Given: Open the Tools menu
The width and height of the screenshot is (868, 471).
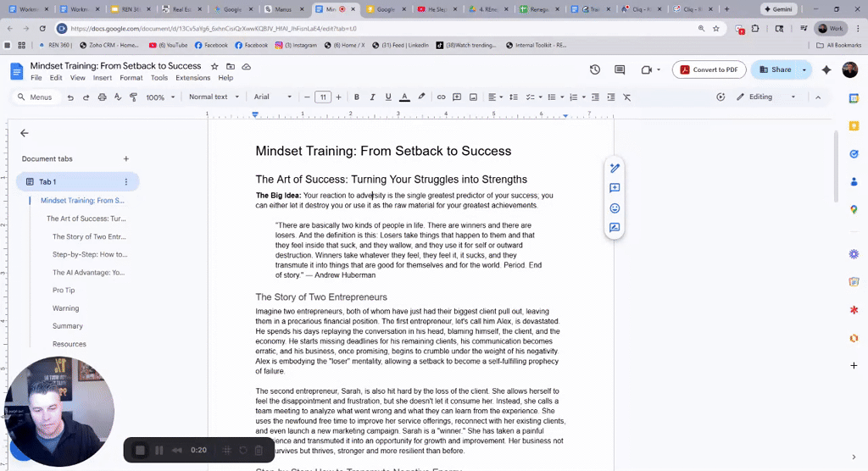Looking at the screenshot, I should (159, 78).
